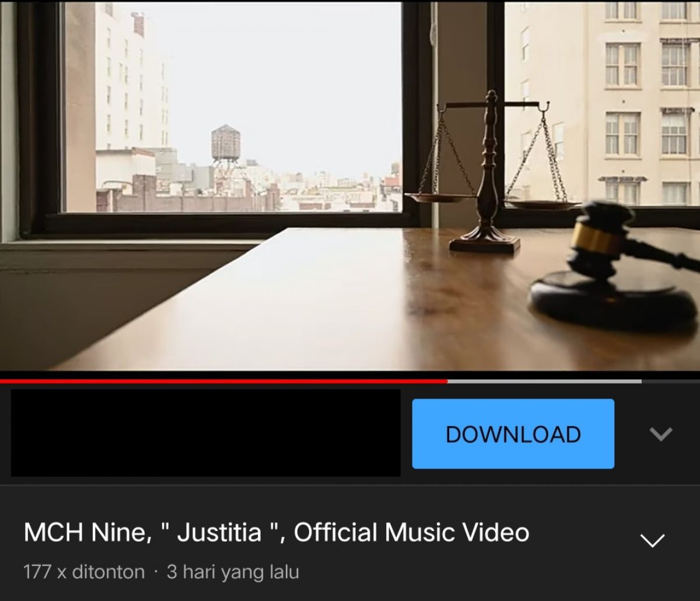Expand the ad chevron beside DOWNLOAD
The height and width of the screenshot is (601, 700).
point(661,434)
